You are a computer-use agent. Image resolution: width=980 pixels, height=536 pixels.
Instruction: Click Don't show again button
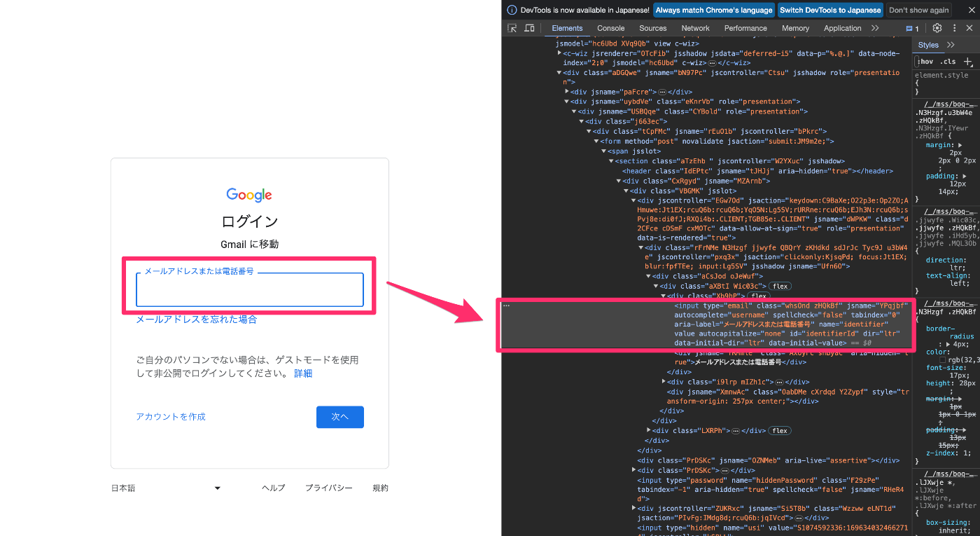pos(918,10)
